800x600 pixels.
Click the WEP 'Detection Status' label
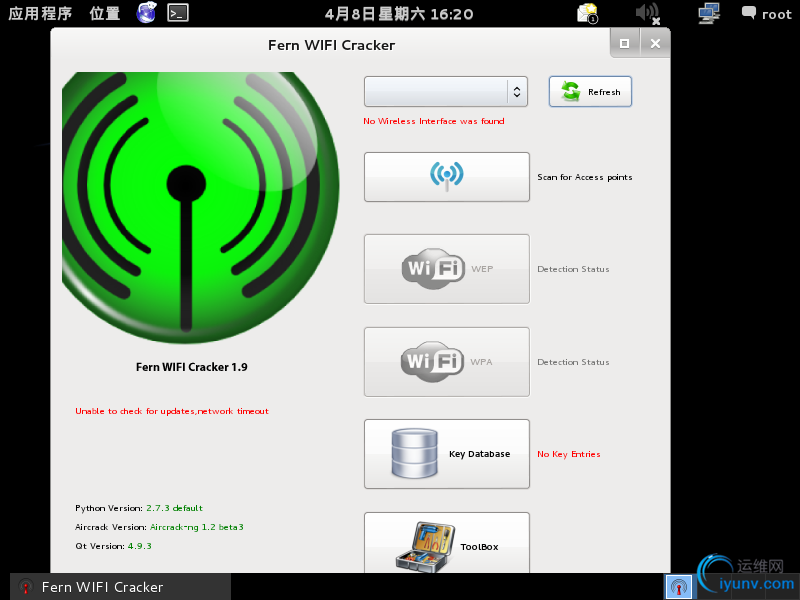coord(573,269)
